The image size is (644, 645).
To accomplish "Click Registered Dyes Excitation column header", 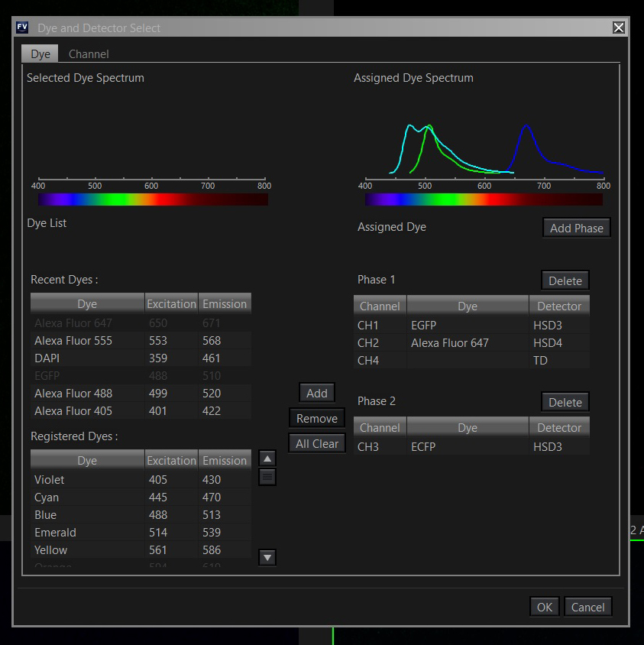I will tap(171, 460).
